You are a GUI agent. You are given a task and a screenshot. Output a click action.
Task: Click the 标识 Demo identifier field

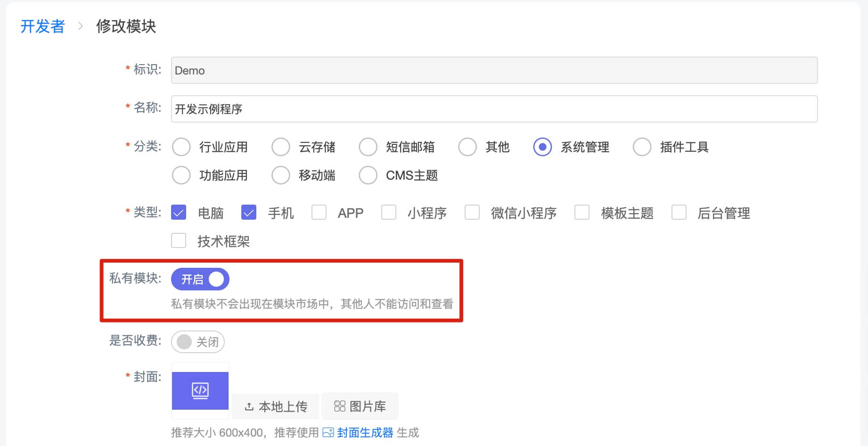(494, 70)
